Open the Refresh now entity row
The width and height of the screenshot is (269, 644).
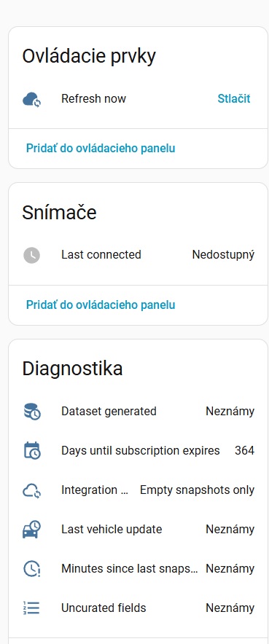[x=138, y=99]
